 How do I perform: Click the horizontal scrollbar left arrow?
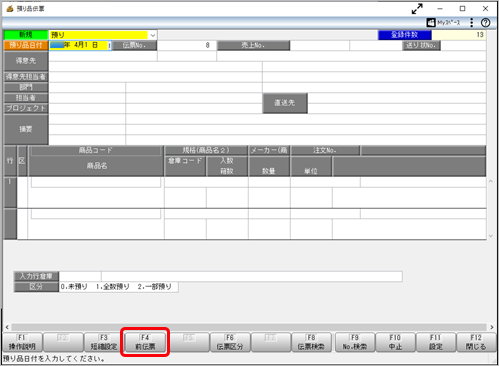[7, 327]
